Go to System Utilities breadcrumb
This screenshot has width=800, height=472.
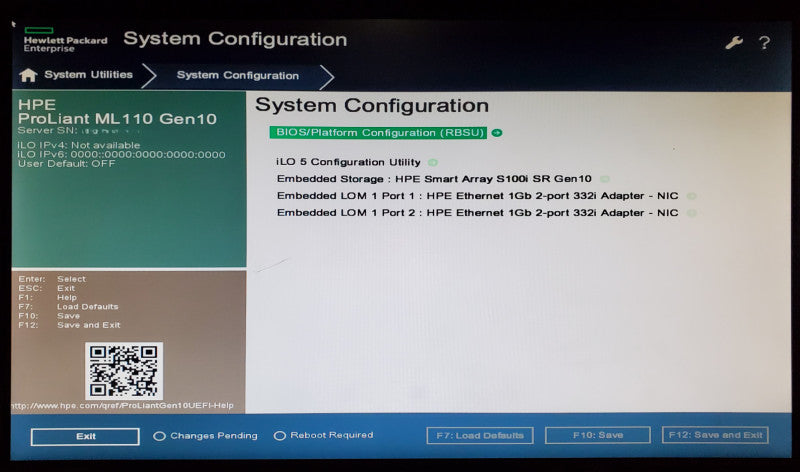[x=88, y=74]
